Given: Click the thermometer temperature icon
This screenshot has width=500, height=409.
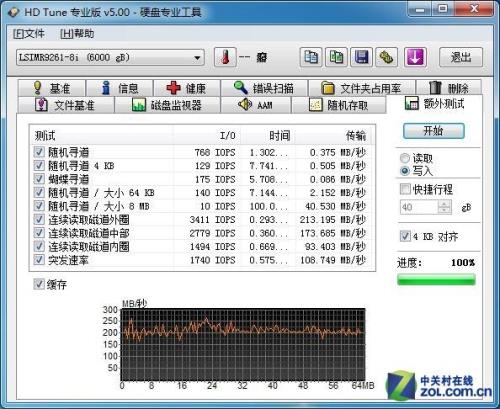Looking at the screenshot, I should point(225,57).
